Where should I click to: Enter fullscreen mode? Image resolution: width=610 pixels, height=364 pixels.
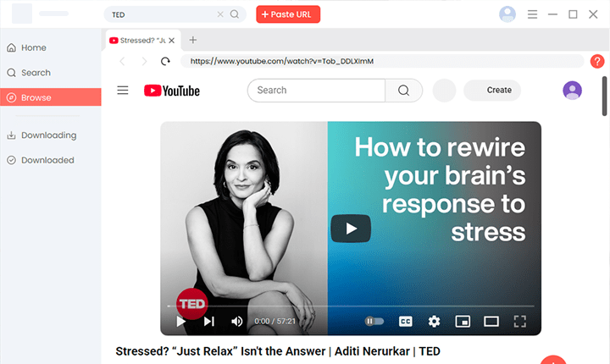[519, 321]
